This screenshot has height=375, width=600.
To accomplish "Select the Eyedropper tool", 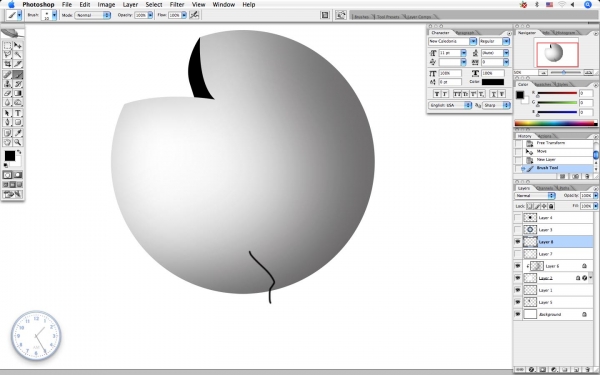I will click(x=18, y=133).
